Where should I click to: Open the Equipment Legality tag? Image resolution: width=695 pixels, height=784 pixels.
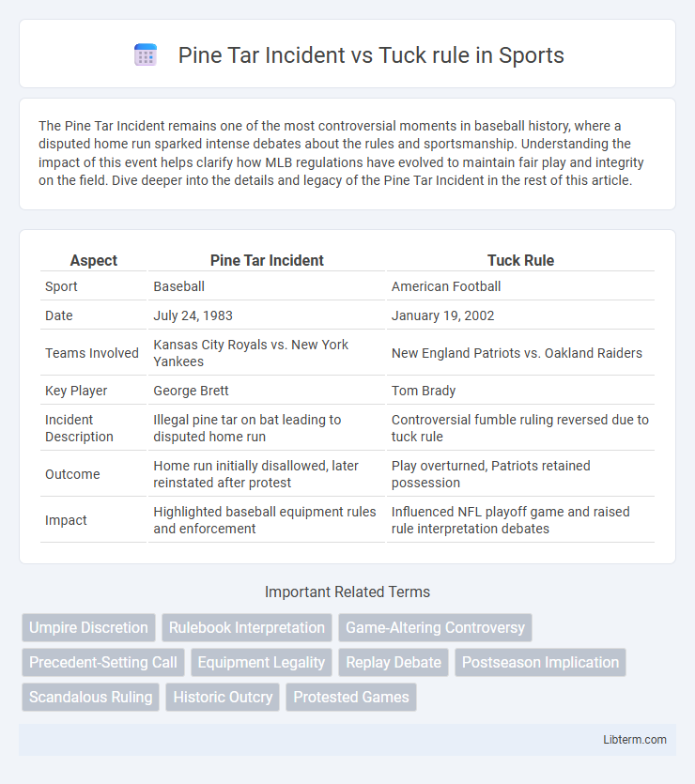[x=261, y=662]
